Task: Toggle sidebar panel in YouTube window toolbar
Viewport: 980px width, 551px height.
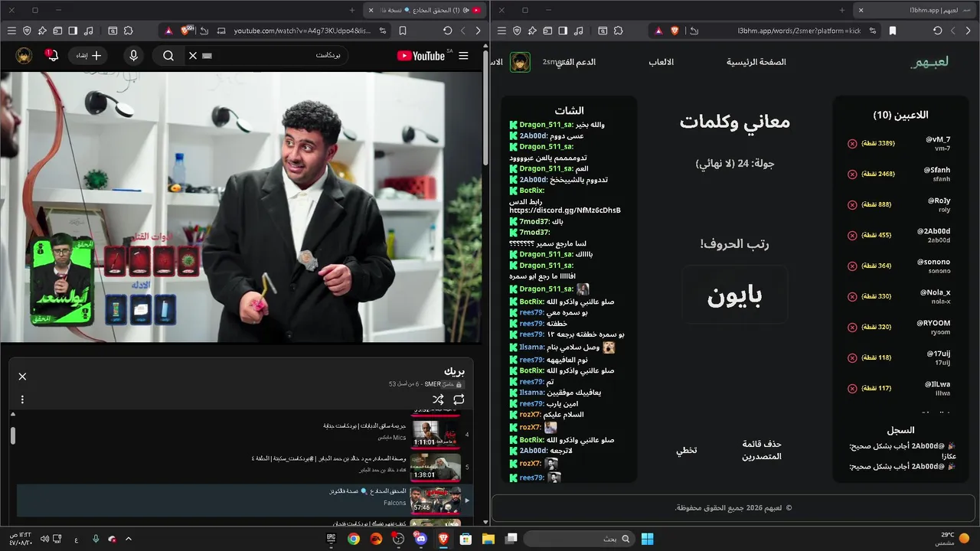Action: click(73, 31)
